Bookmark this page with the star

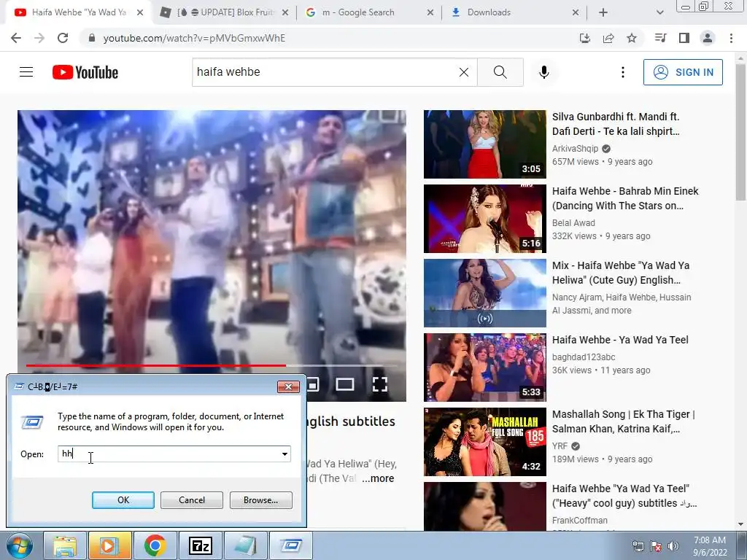632,38
